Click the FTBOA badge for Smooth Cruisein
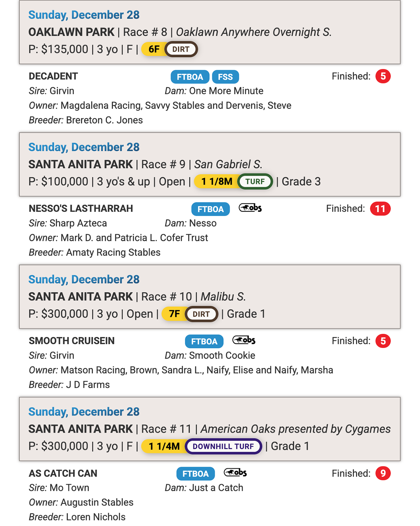Screen dimensions: 420x526 point(204,342)
